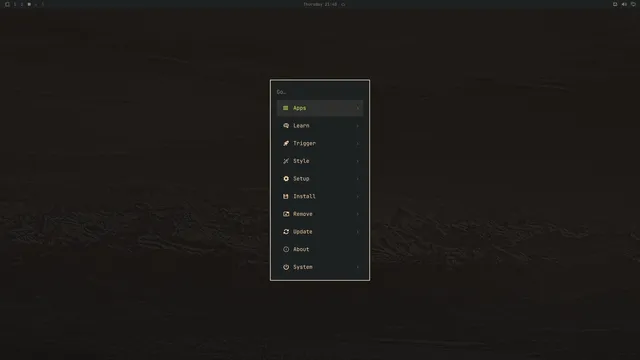Expand the Apps submenu chevron
The image size is (640, 360).
coord(358,108)
